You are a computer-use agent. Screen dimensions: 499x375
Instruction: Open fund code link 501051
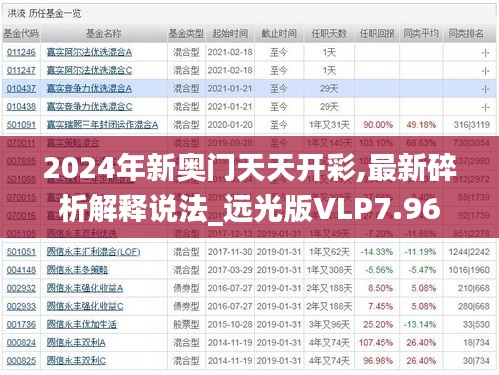pyautogui.click(x=21, y=252)
